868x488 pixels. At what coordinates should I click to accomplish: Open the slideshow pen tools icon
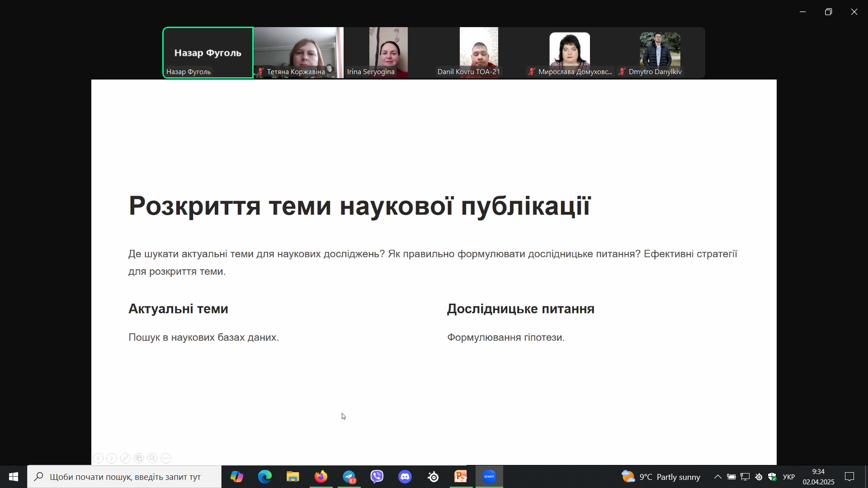[x=125, y=458]
